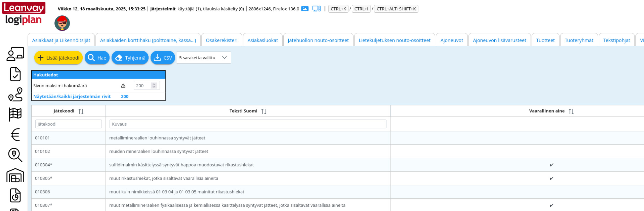Switch to Osakerekisteri tab
This screenshot has height=211, width=644.
(x=222, y=40)
